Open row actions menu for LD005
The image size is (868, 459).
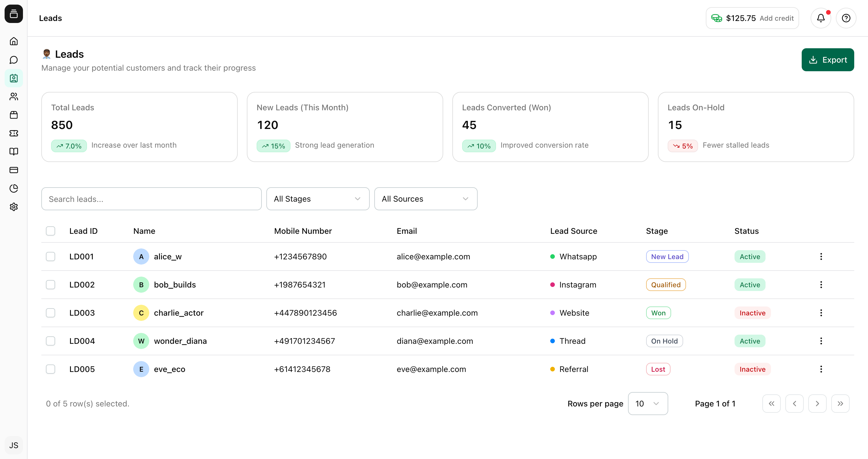[x=821, y=369]
